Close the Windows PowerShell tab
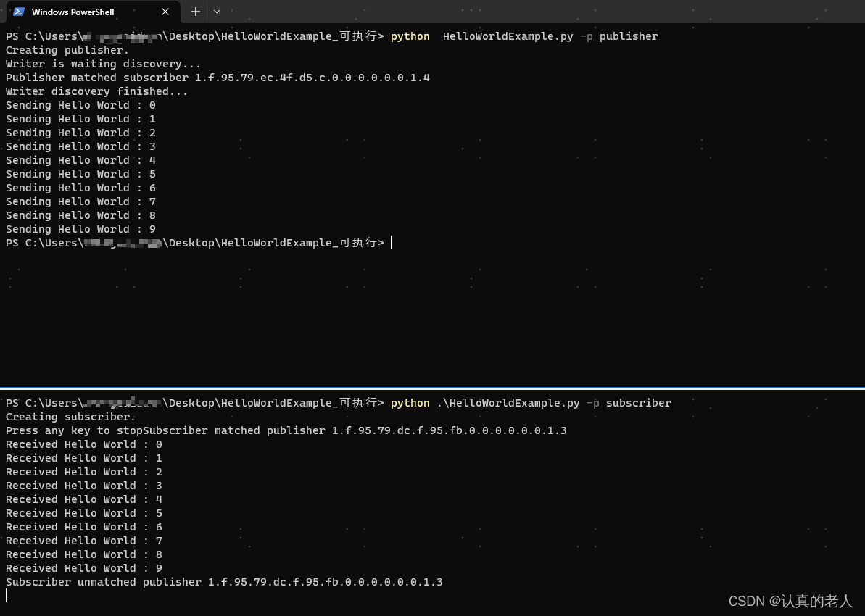Screen dimensions: 865x616 [165, 12]
